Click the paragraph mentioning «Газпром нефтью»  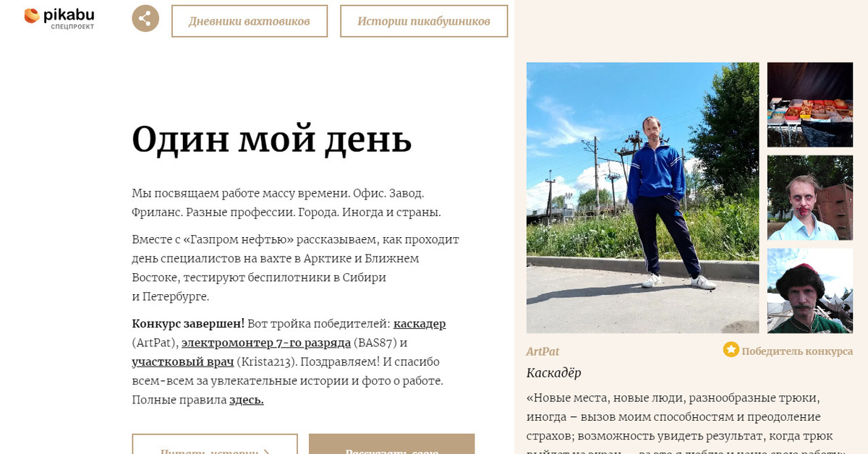[x=295, y=267]
